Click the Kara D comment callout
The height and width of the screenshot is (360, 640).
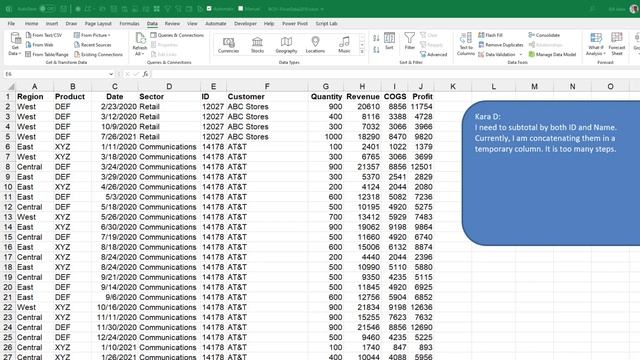551,173
